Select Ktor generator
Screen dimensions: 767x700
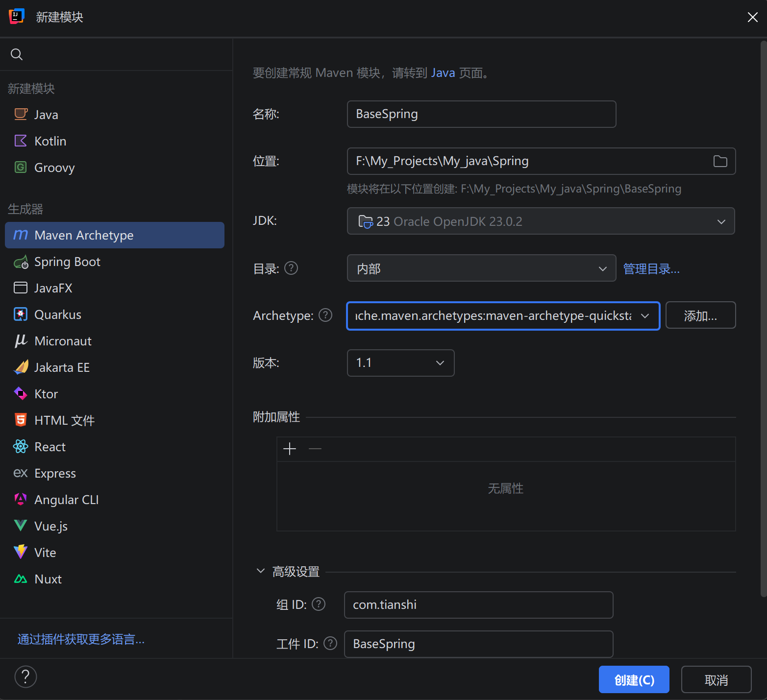115,394
